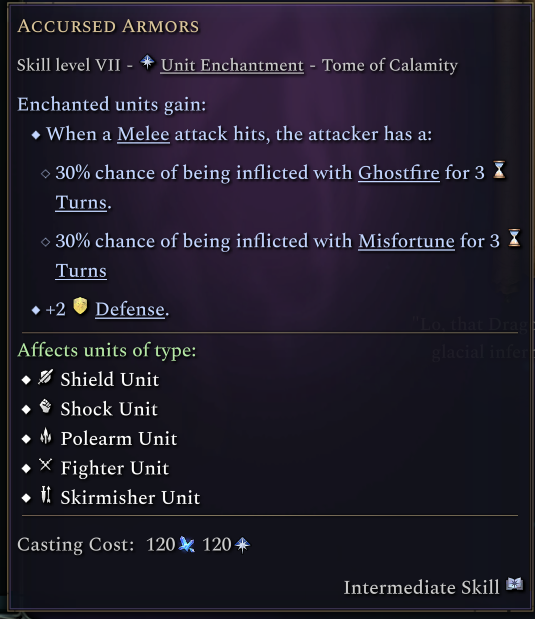Open the Melee keyword link
Viewport: 535px width, 619px height.
coord(143,134)
